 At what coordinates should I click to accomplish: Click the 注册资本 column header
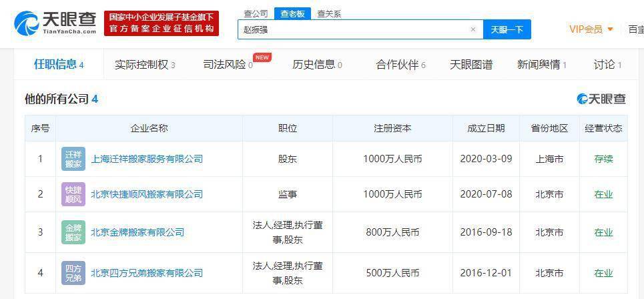[392, 129]
